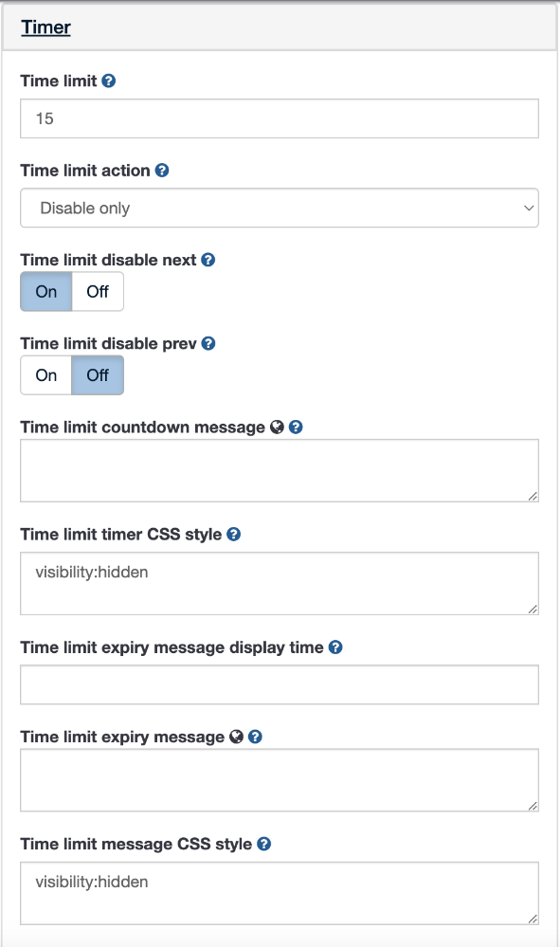
Task: Open help for Time limit
Action: [109, 81]
